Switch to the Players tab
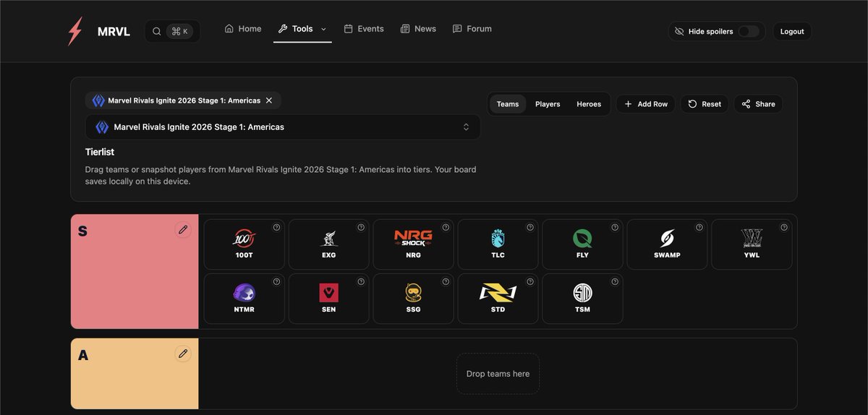 (x=548, y=104)
